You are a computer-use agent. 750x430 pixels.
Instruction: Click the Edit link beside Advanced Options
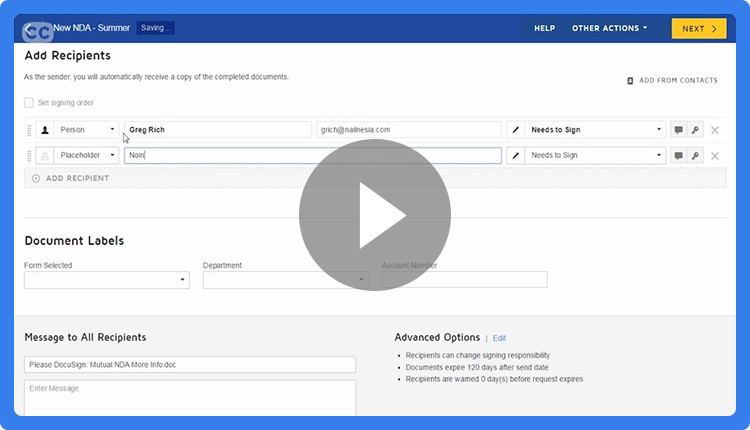pyautogui.click(x=499, y=338)
